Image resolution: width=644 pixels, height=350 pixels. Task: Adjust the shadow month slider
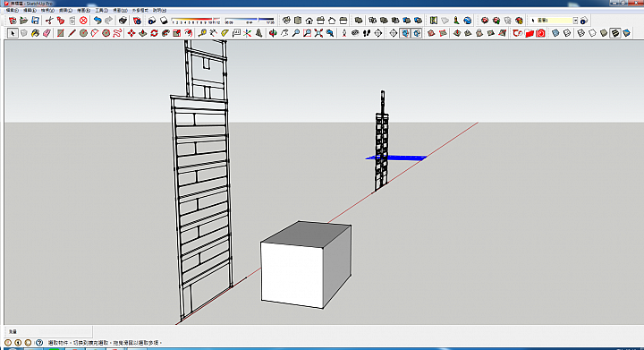[196, 20]
